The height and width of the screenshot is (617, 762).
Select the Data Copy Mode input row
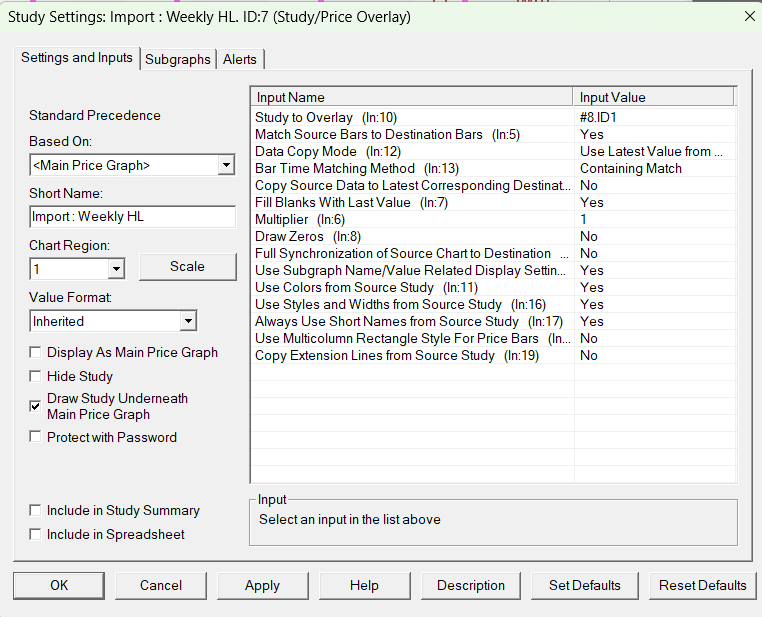[410, 152]
